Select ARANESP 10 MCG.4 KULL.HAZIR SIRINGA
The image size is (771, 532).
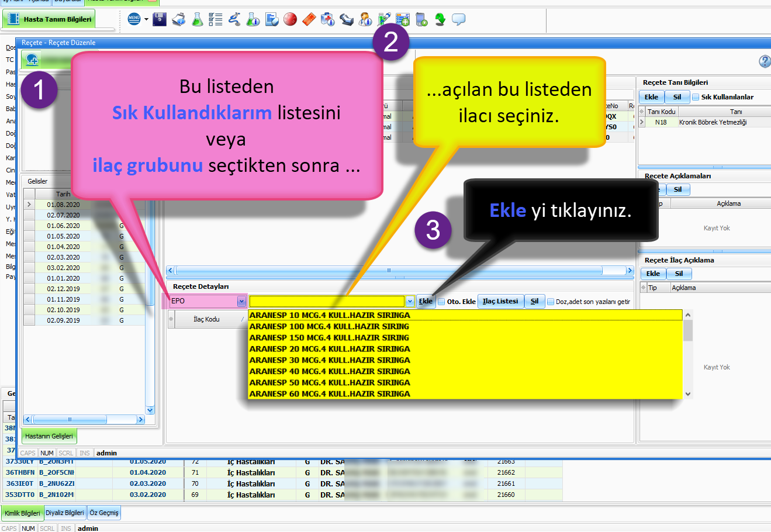[465, 315]
